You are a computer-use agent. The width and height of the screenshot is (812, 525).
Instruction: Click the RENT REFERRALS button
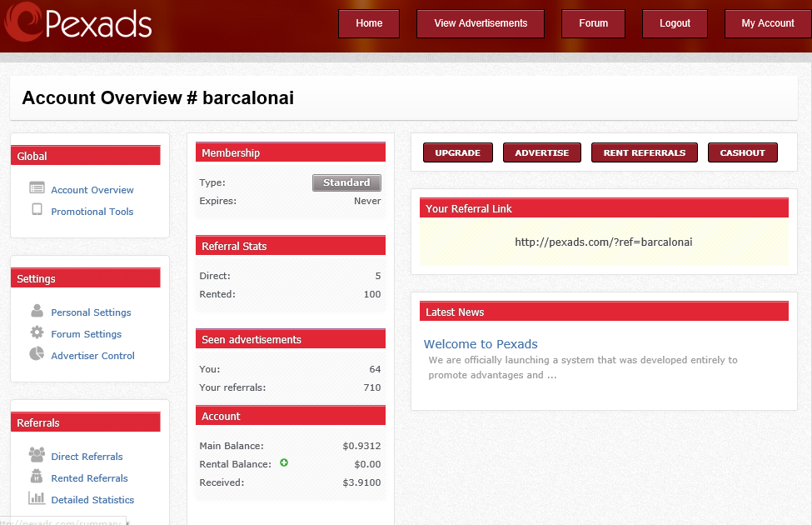pos(645,152)
